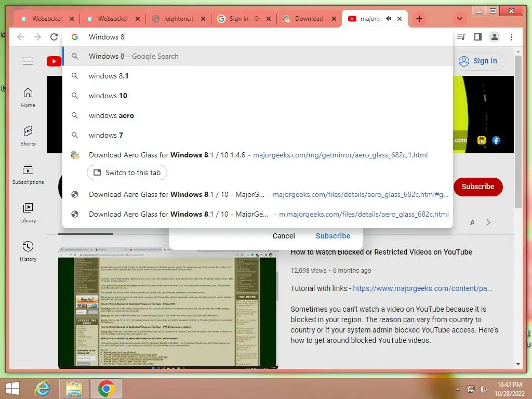The image size is (532, 399).
Task: Open clock and date in taskbar
Action: [x=510, y=389]
